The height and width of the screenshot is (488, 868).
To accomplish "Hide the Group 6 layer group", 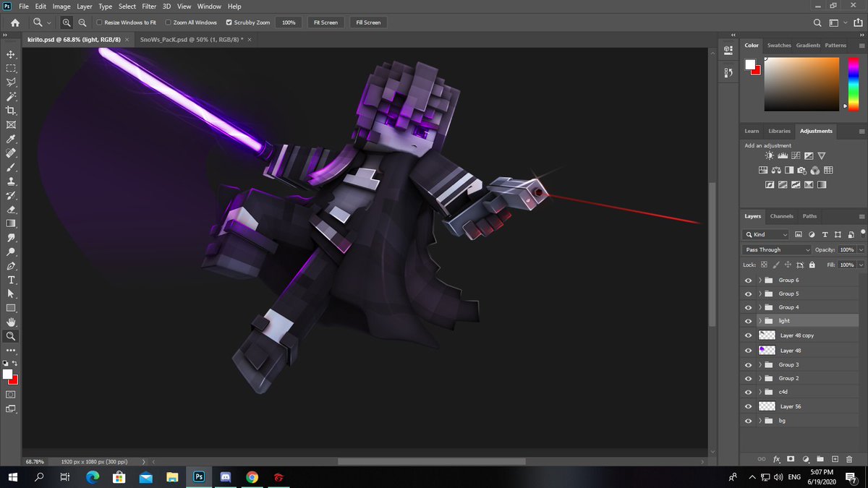I will pos(748,280).
